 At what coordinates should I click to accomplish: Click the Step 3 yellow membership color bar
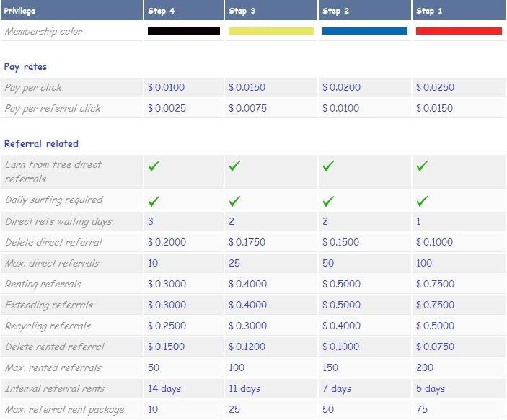coord(270,31)
